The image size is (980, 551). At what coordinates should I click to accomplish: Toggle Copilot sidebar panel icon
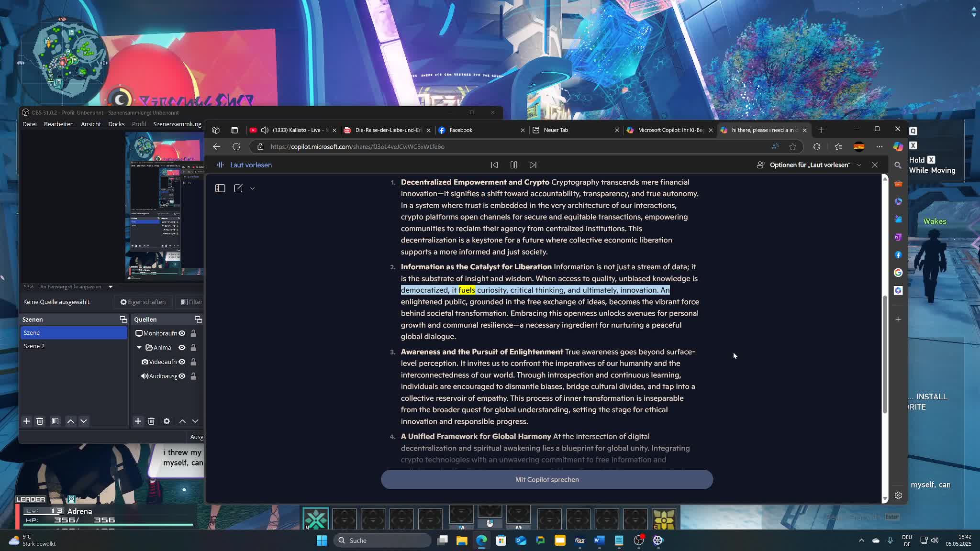pos(220,188)
